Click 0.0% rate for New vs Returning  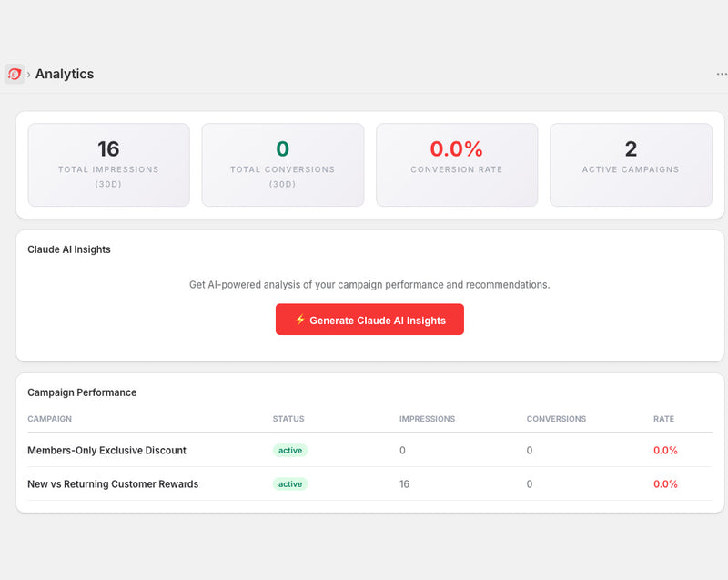[665, 483]
